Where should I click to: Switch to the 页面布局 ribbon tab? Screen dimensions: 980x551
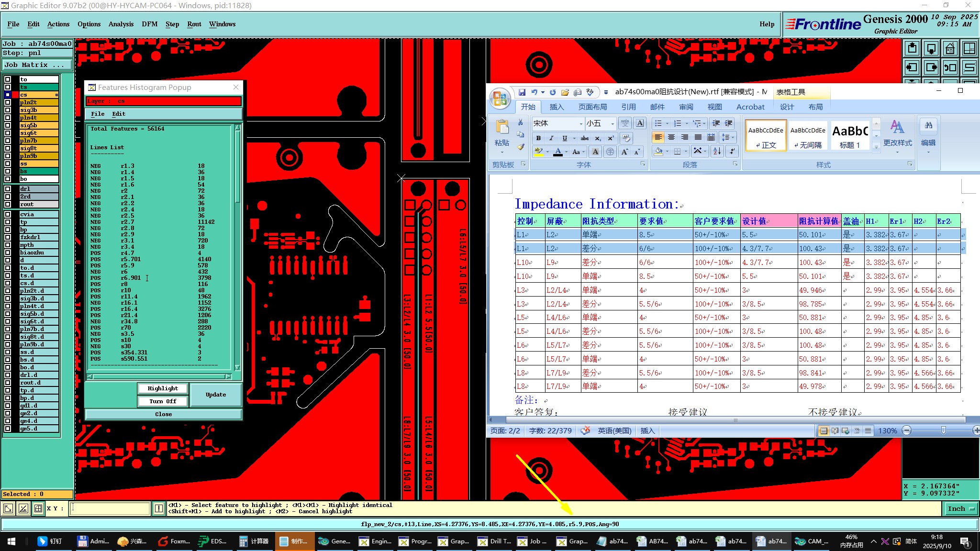pyautogui.click(x=592, y=107)
